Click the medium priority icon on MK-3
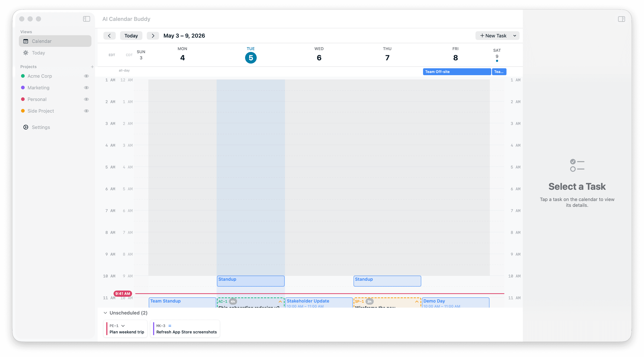Viewport: 644px width, 357px height. tap(170, 326)
